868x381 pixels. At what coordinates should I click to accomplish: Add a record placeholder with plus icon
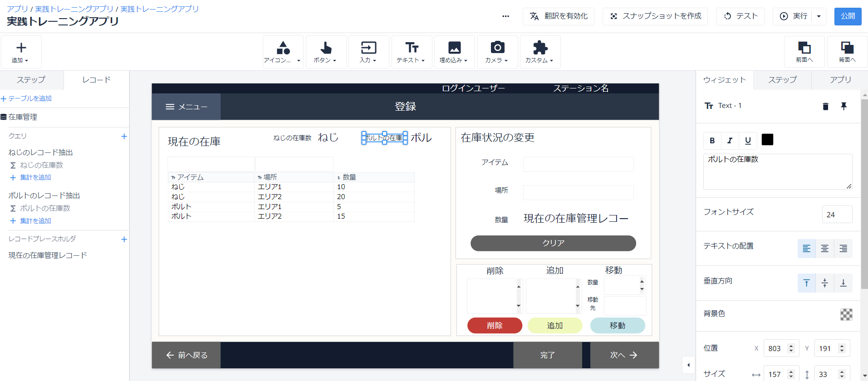pos(124,239)
